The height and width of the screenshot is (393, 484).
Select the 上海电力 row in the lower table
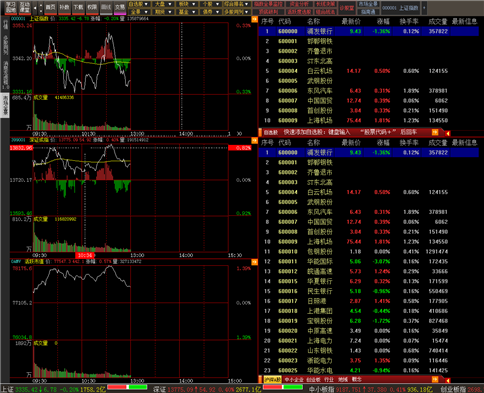pos(369,341)
